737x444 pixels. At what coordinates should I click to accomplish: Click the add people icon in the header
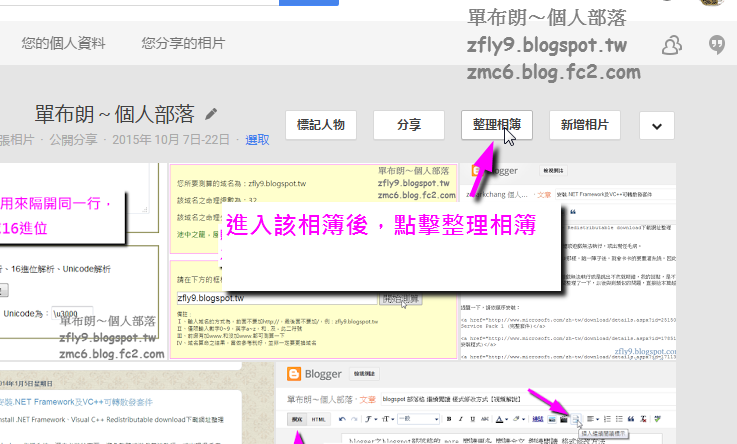(672, 45)
